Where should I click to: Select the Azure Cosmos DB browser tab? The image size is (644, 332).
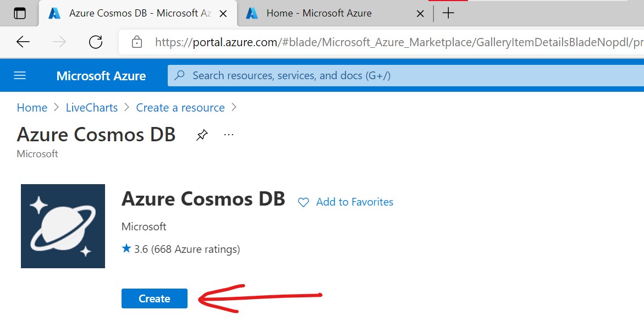click(132, 13)
